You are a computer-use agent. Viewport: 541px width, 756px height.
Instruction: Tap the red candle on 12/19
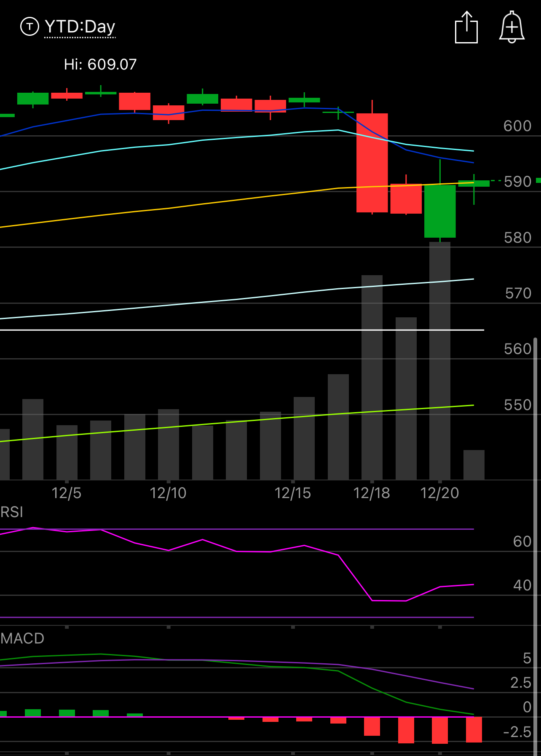[406, 198]
